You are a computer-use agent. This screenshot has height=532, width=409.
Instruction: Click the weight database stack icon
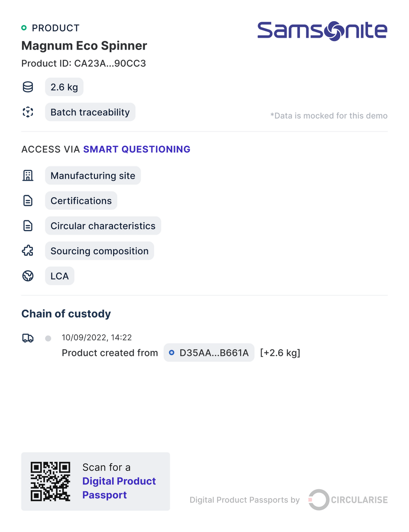pyautogui.click(x=28, y=87)
